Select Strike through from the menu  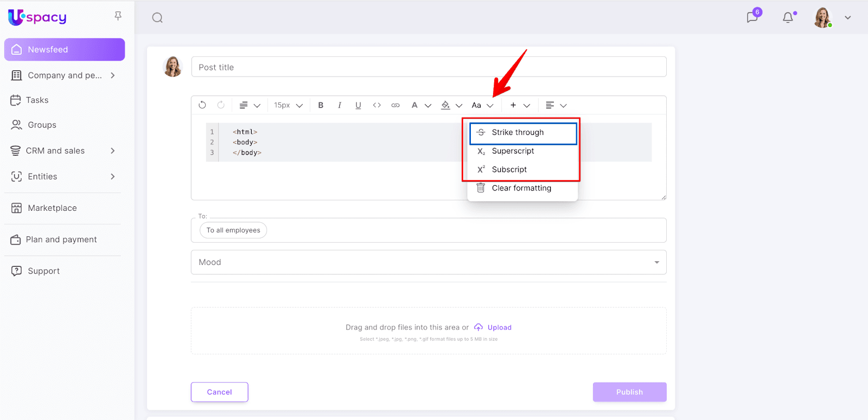tap(517, 133)
